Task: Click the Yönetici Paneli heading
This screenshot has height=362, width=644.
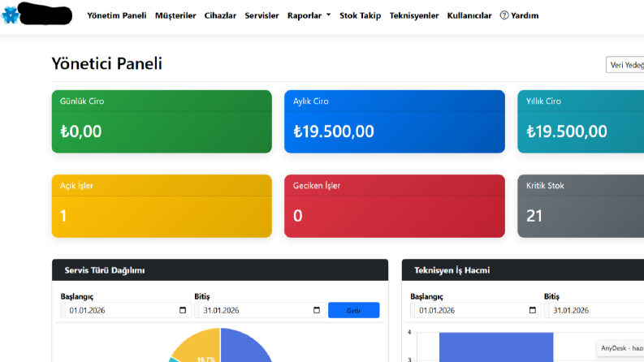Action: [106, 63]
